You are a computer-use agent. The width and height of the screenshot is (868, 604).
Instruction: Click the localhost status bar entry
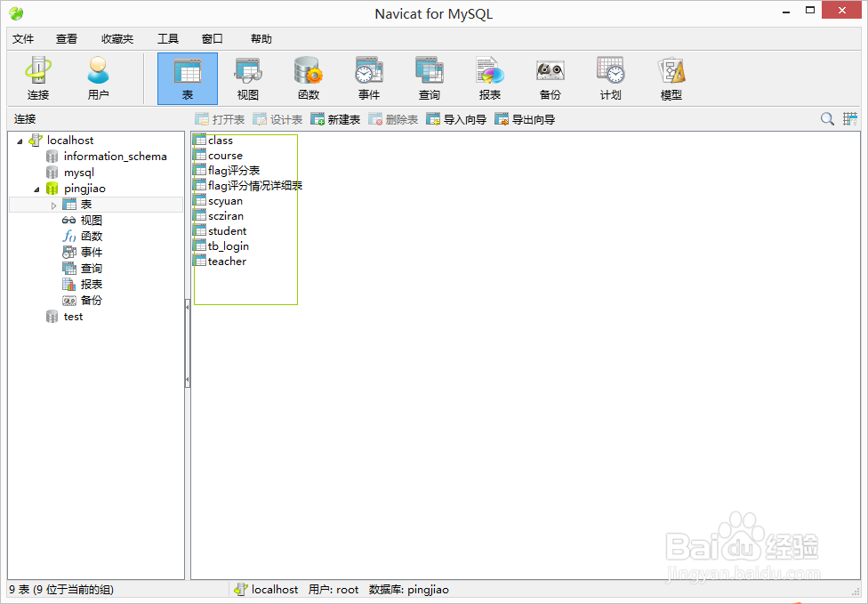[x=266, y=590]
